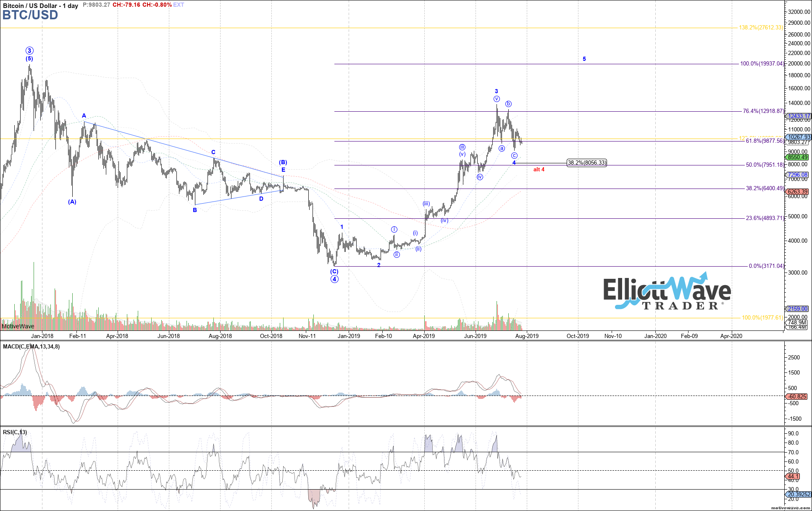This screenshot has height=511, width=812.
Task: Click the Feb-09 date axis label
Action: 689,336
